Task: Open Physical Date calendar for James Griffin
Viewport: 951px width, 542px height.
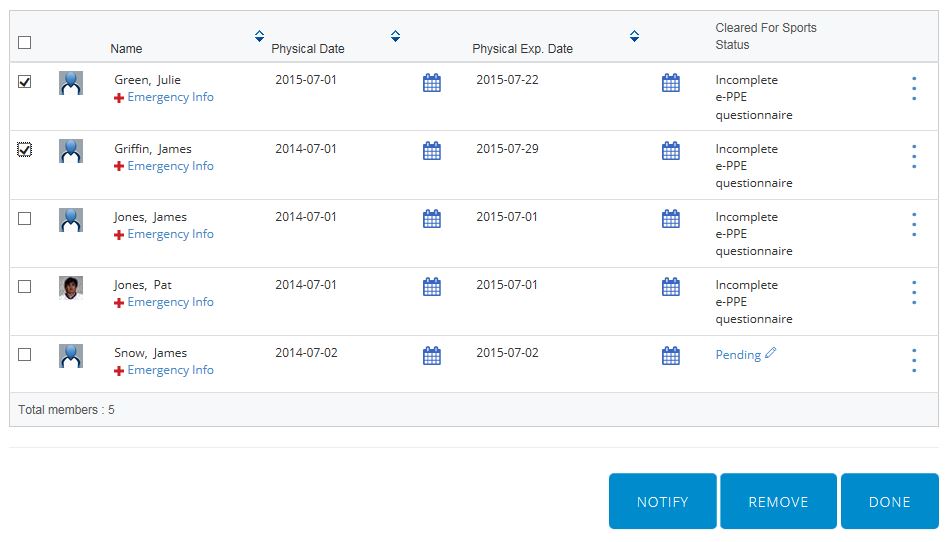Action: pos(432,150)
